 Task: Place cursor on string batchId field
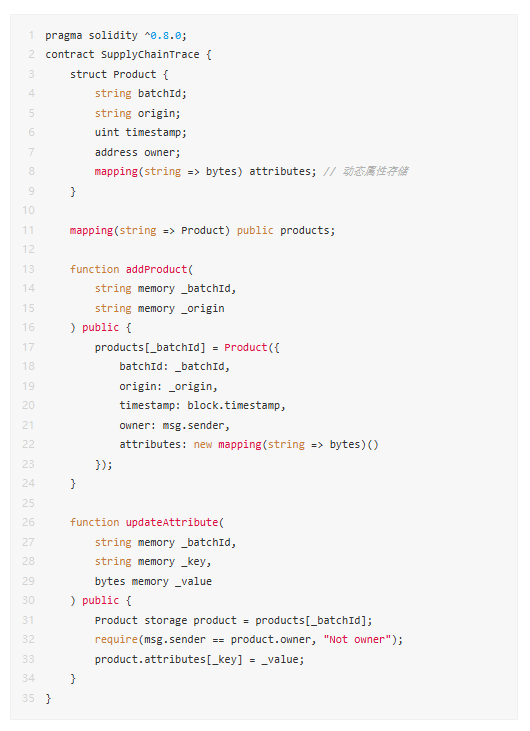click(140, 94)
